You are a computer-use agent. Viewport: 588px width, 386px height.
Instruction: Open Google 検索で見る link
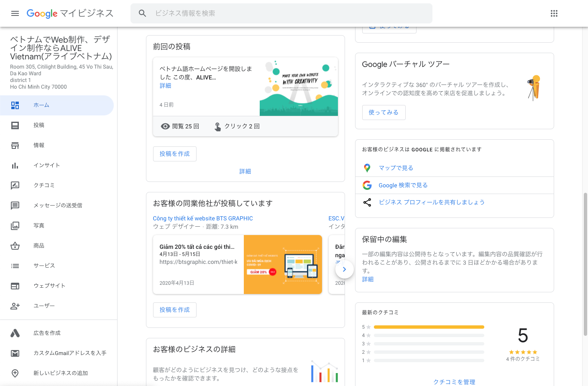(x=403, y=185)
